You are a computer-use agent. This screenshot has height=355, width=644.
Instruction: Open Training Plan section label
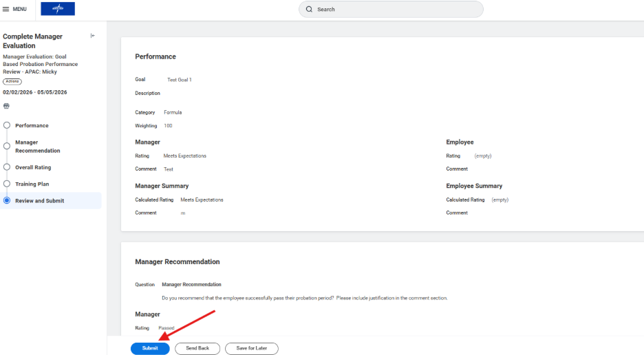point(32,184)
